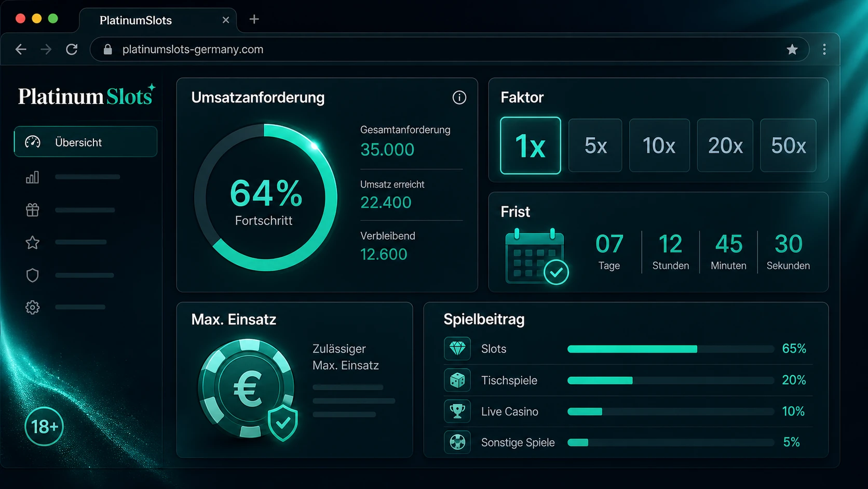Image resolution: width=868 pixels, height=489 pixels.
Task: Click the Frist heading
Action: click(515, 212)
